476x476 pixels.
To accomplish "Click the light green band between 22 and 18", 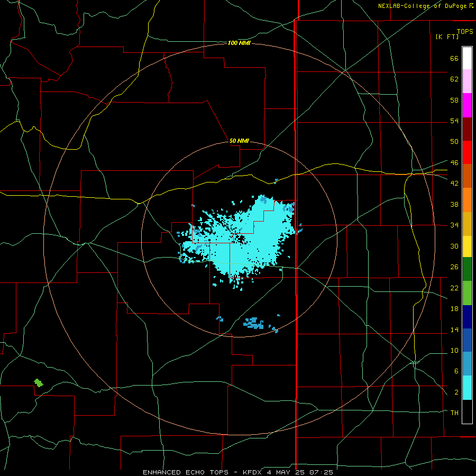I will tap(467, 293).
